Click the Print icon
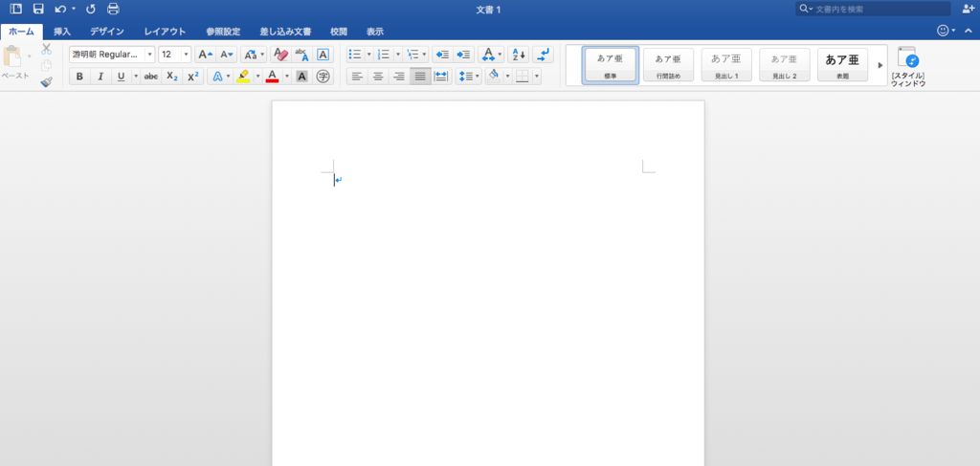This screenshot has height=466, width=980. pyautogui.click(x=113, y=9)
